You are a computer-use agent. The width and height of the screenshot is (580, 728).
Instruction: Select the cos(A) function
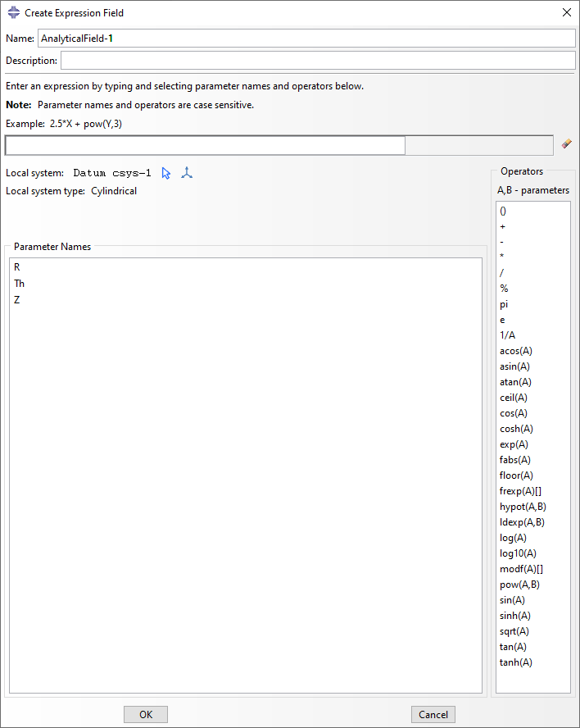coord(513,413)
